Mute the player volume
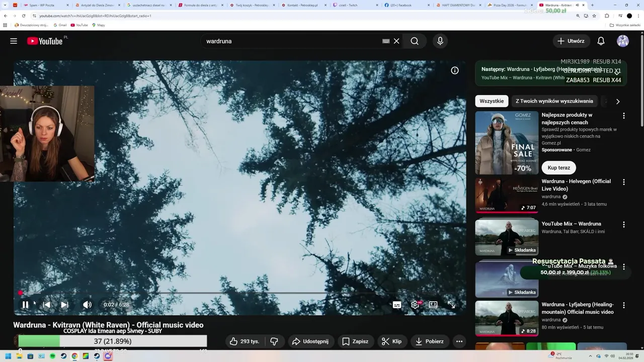The width and height of the screenshot is (644, 362). pyautogui.click(x=87, y=305)
